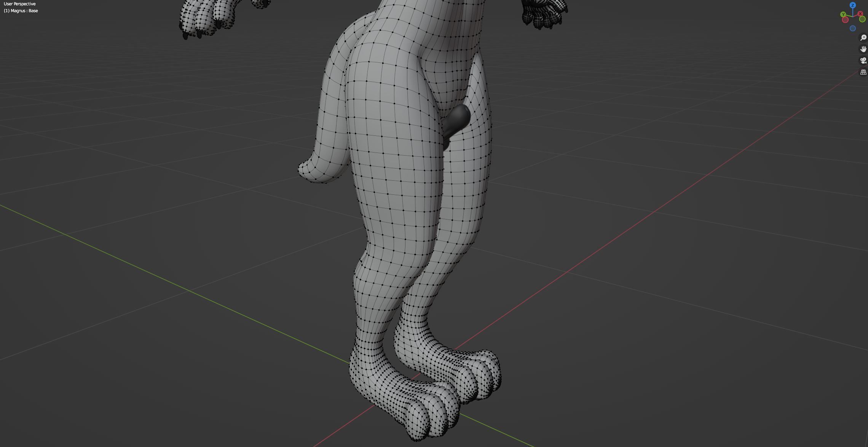The height and width of the screenshot is (447, 868).
Task: Snap view to the red X axis
Action: click(x=860, y=14)
